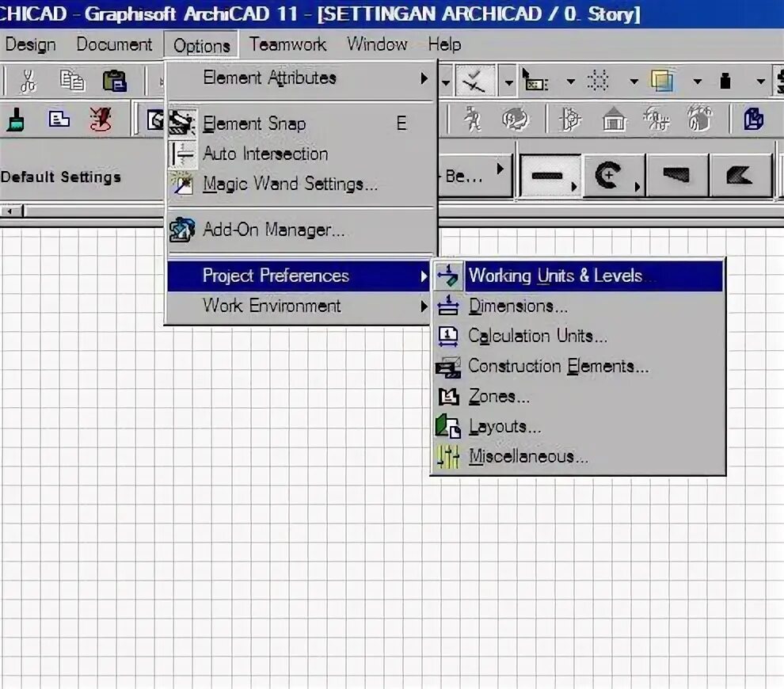The width and height of the screenshot is (784, 689).
Task: Open dropdown next to trace reference icon
Action: tap(697, 82)
